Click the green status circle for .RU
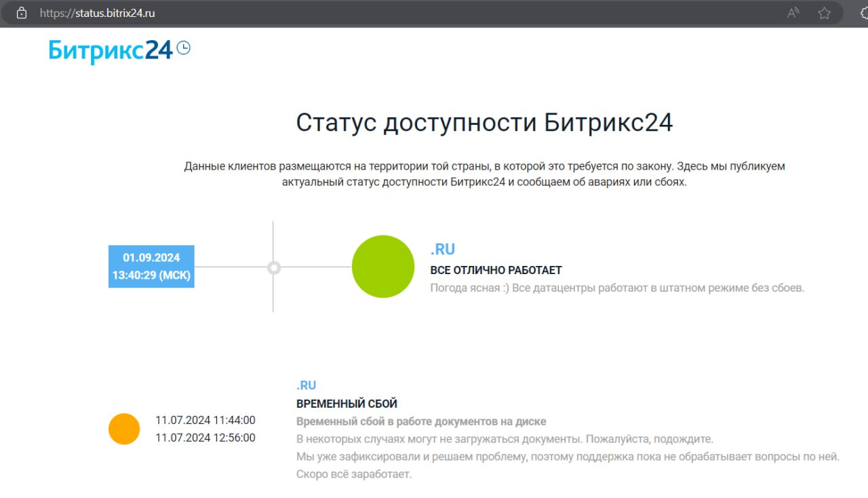Screen dimensions: 868x498 point(383,267)
